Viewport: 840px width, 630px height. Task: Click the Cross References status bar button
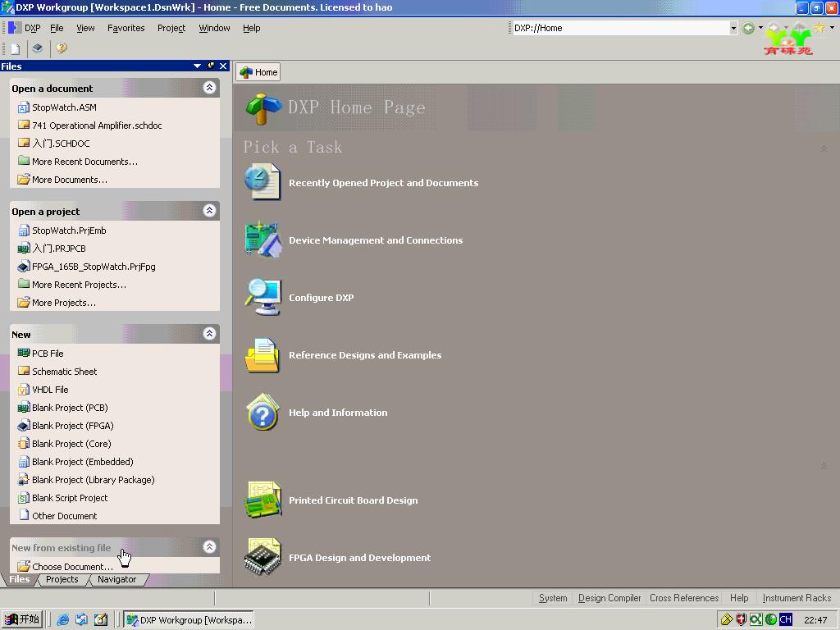(684, 598)
